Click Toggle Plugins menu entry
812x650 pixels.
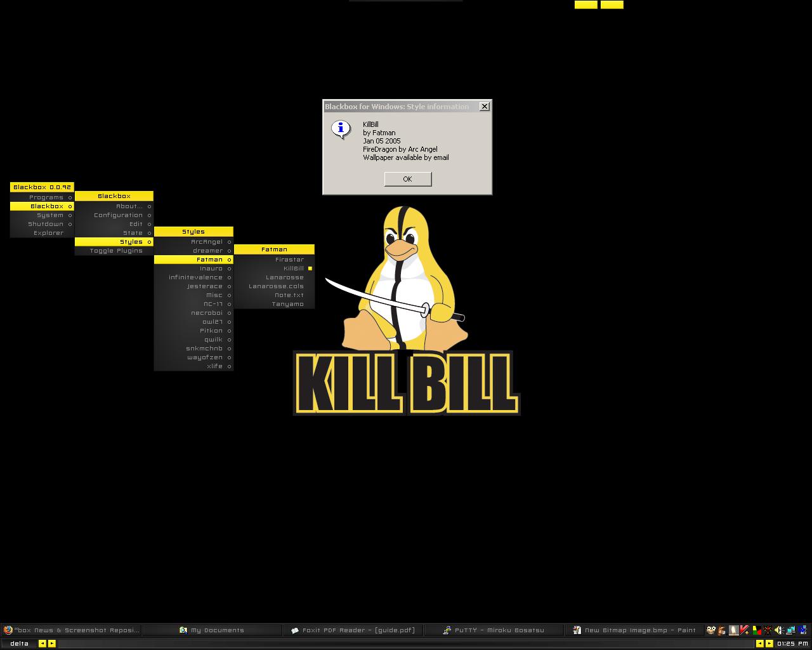tap(116, 251)
